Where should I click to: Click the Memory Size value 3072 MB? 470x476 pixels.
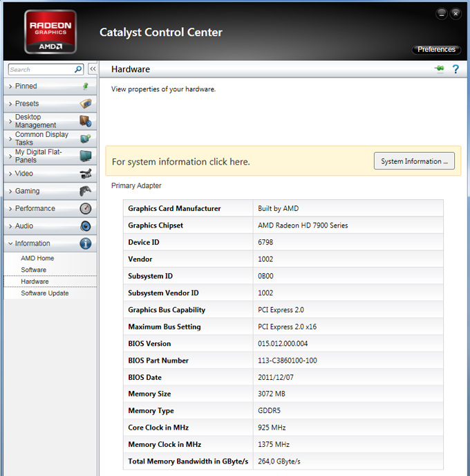click(x=272, y=394)
